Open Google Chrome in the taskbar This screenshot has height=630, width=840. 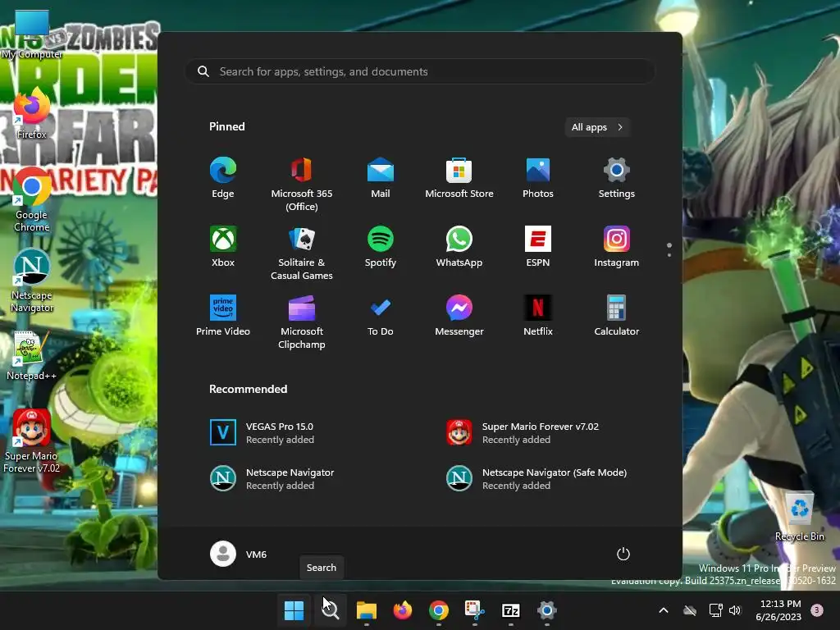tap(439, 610)
